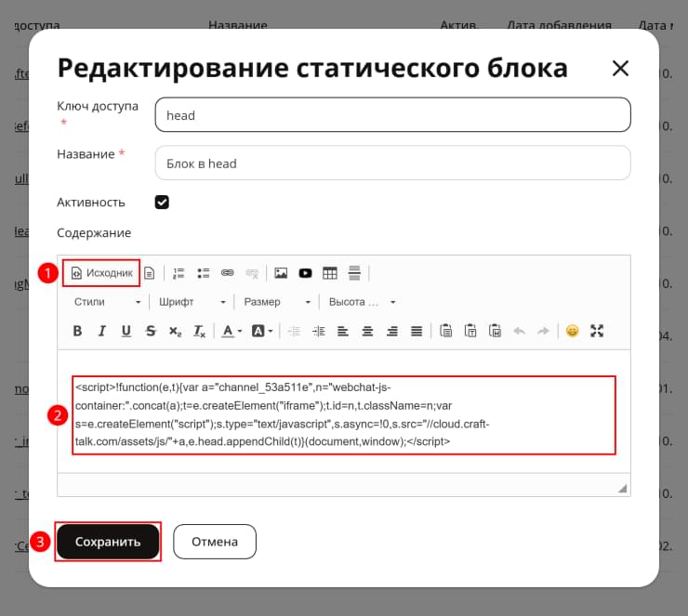The height and width of the screenshot is (616, 688).
Task: Toggle underline formatting
Action: (126, 331)
